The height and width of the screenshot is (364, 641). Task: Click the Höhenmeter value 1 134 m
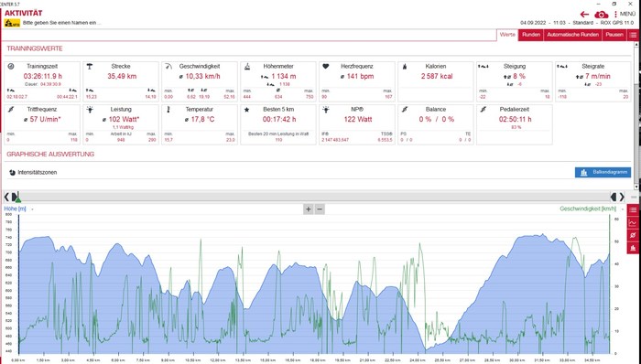(x=283, y=76)
